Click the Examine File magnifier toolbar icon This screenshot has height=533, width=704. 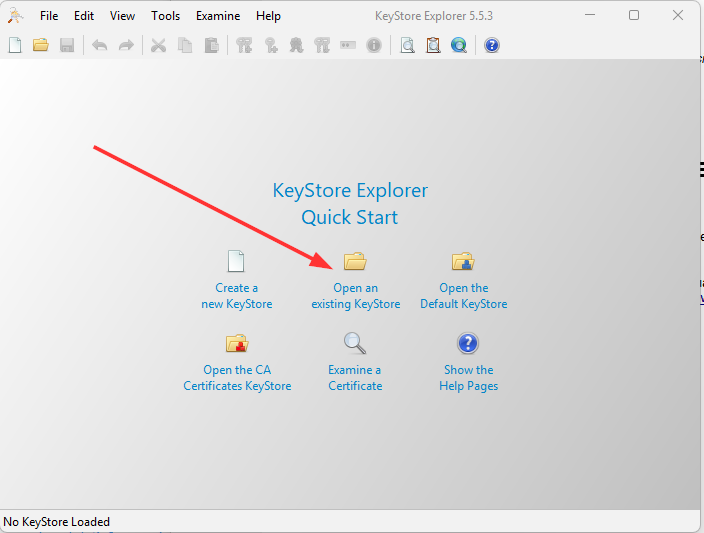407,45
